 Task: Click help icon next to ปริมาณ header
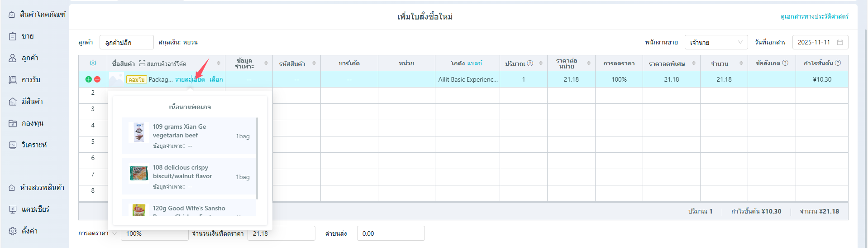point(530,63)
